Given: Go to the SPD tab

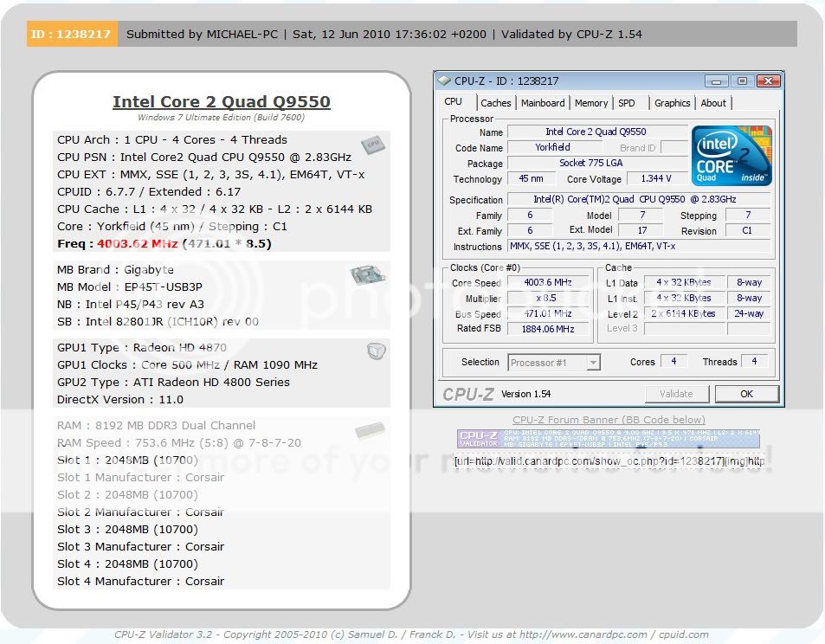Looking at the screenshot, I should click(x=627, y=103).
